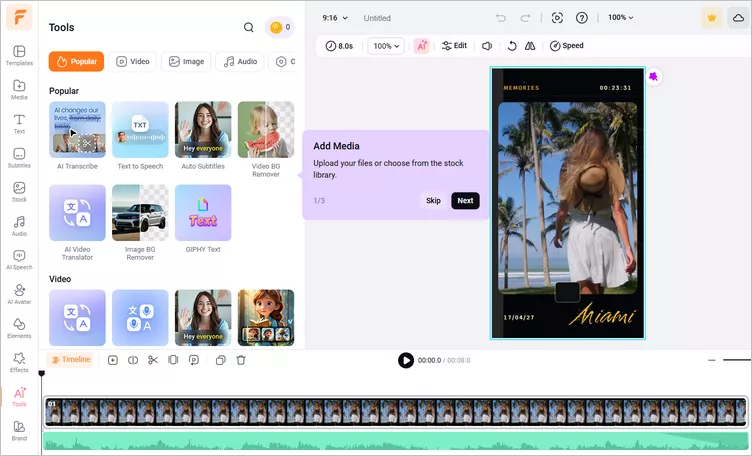Open the Audio sidebar panel
This screenshot has height=456, width=752.
pyautogui.click(x=19, y=226)
